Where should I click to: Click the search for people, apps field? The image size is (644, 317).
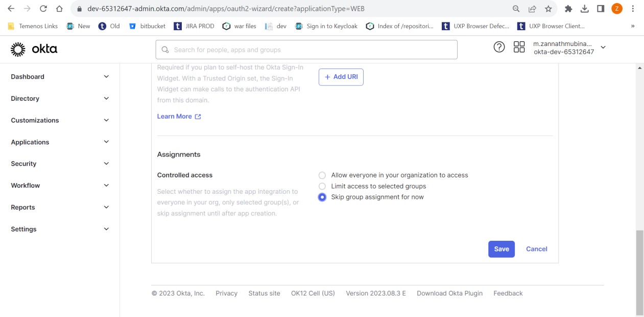click(x=306, y=50)
